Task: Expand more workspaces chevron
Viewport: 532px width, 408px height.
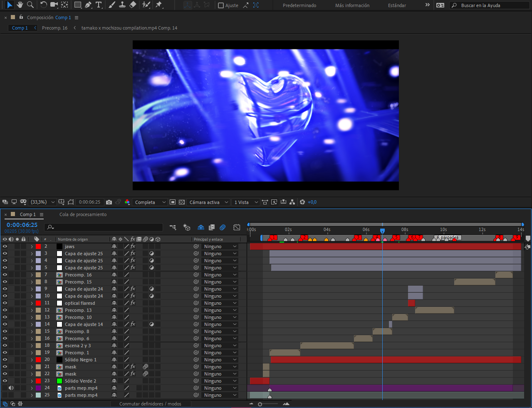Action: pos(428,5)
